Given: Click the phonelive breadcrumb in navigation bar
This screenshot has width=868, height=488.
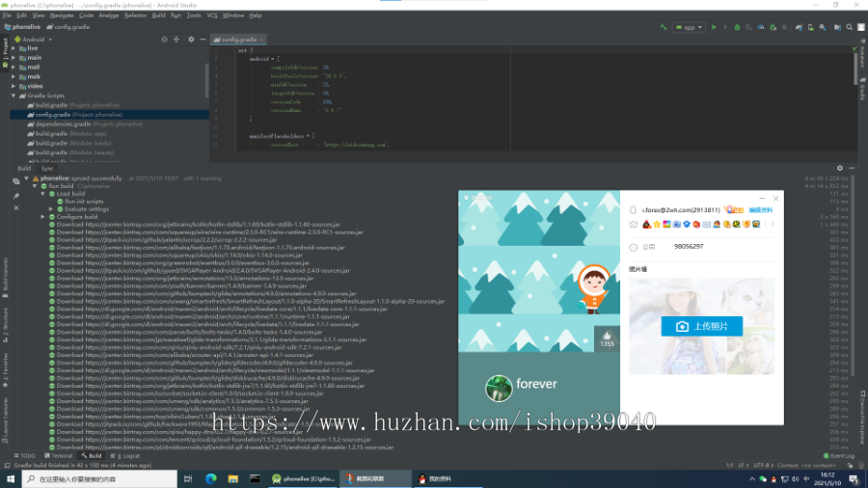Looking at the screenshot, I should pos(22,27).
